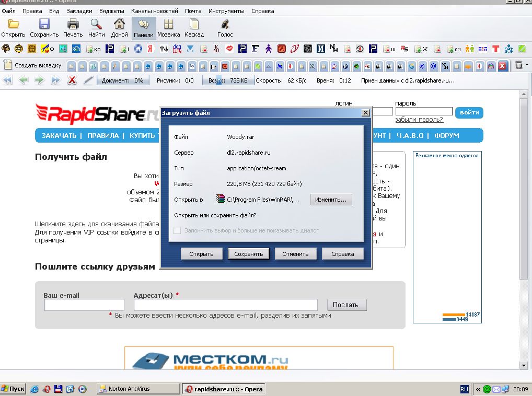Click the page scrollbar down arrow
The image size is (532, 396).
tap(524, 366)
